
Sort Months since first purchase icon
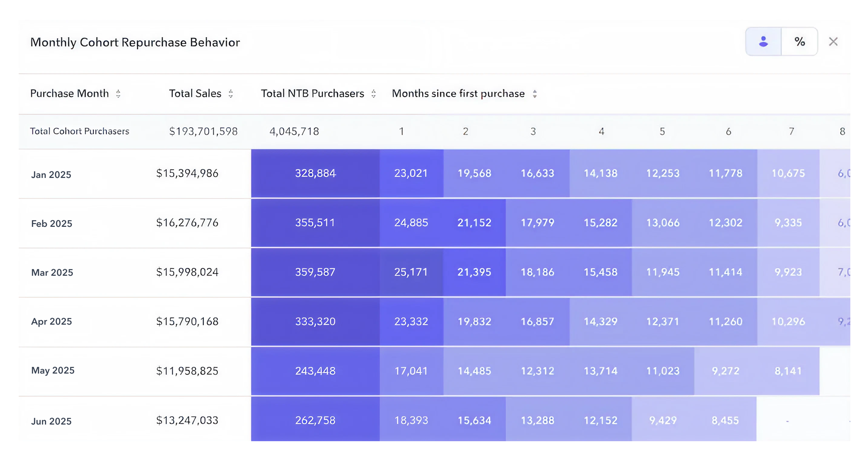click(535, 94)
